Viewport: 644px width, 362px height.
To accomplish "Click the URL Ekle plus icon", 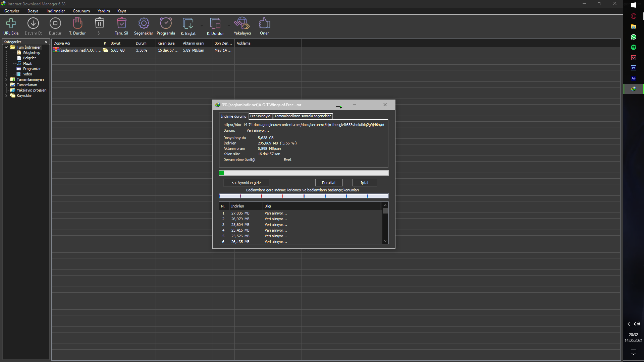I will pos(11,23).
